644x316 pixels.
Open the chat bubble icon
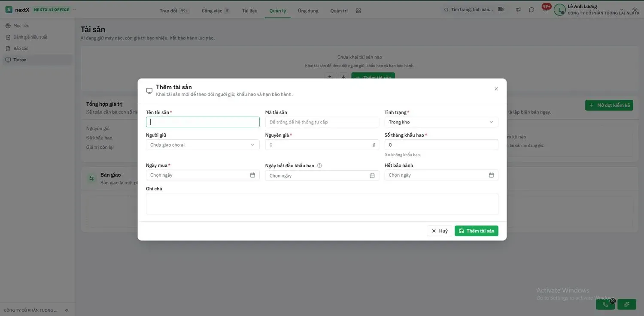[x=532, y=10]
